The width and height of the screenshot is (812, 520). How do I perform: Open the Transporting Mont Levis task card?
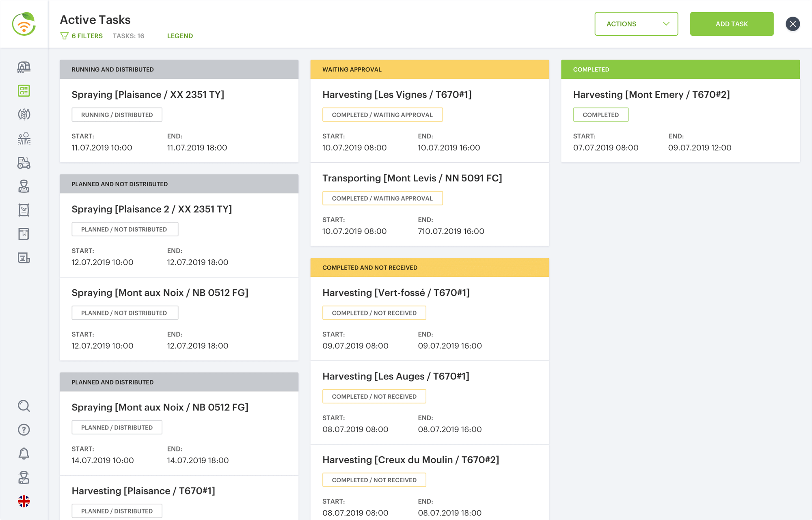(x=429, y=204)
